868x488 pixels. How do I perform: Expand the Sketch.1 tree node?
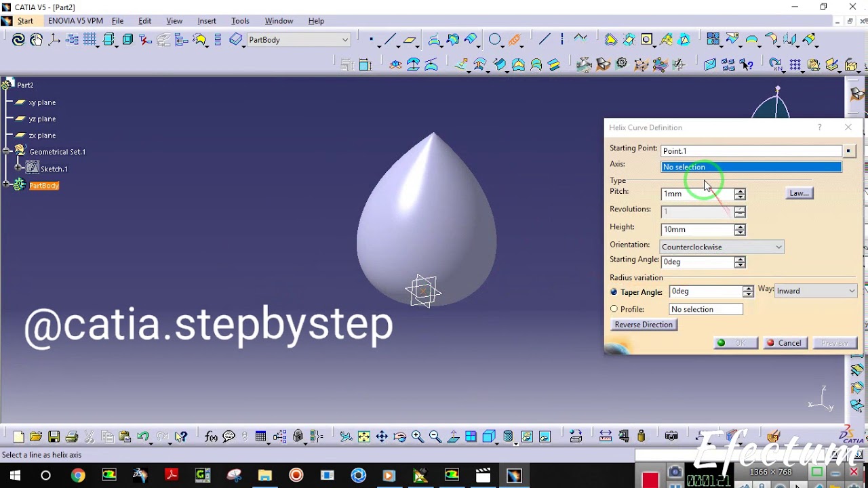coord(19,168)
